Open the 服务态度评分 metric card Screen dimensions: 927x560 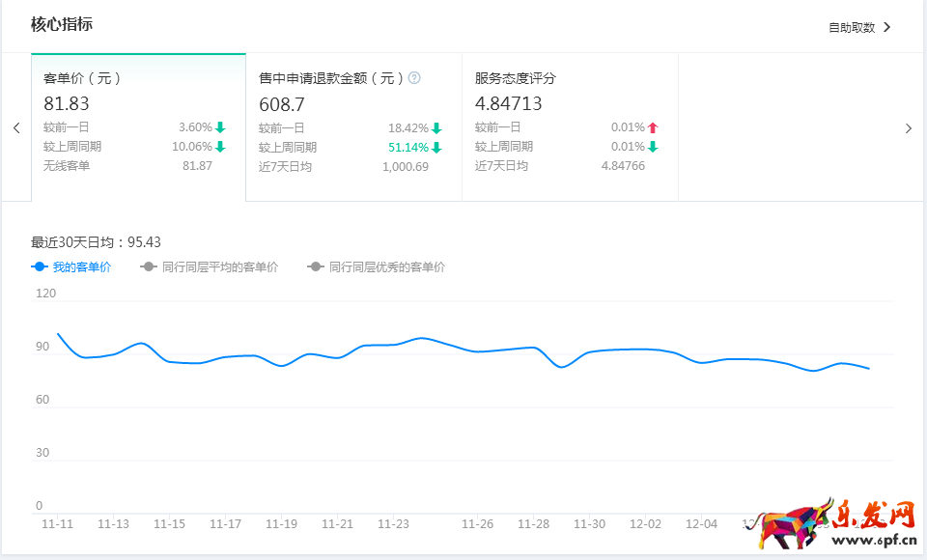[570, 126]
